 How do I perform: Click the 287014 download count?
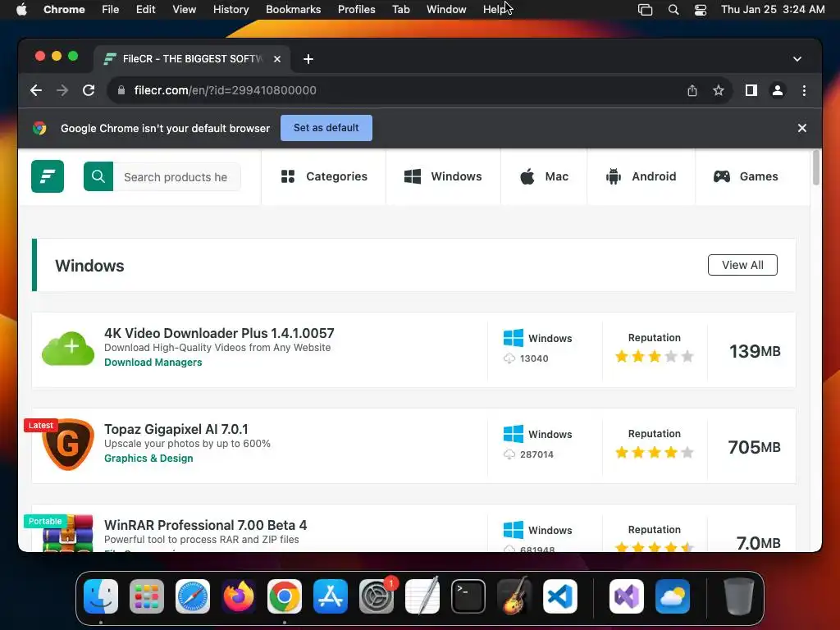click(536, 454)
